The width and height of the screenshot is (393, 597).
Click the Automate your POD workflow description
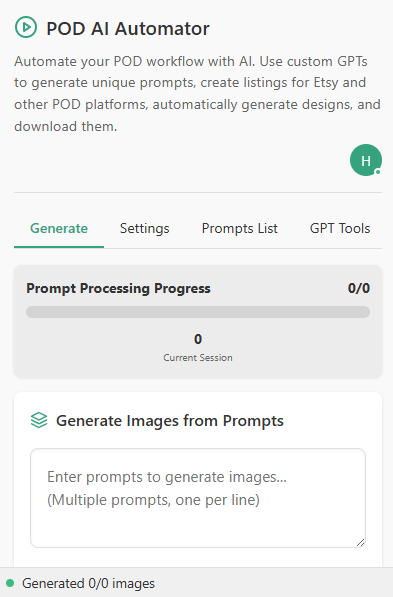point(197,94)
